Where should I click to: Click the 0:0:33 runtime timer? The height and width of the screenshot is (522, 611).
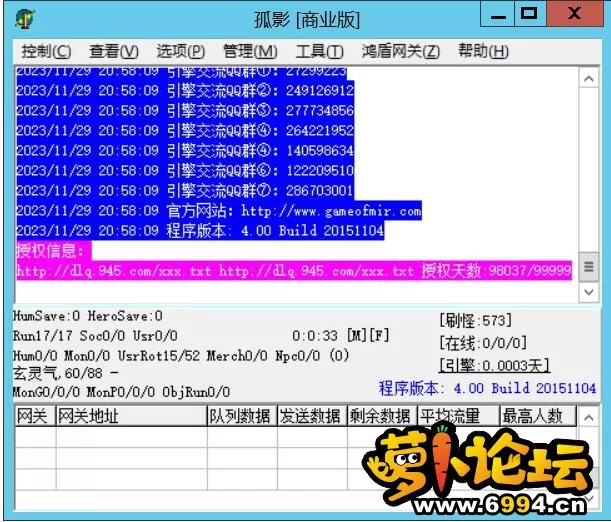315,336
